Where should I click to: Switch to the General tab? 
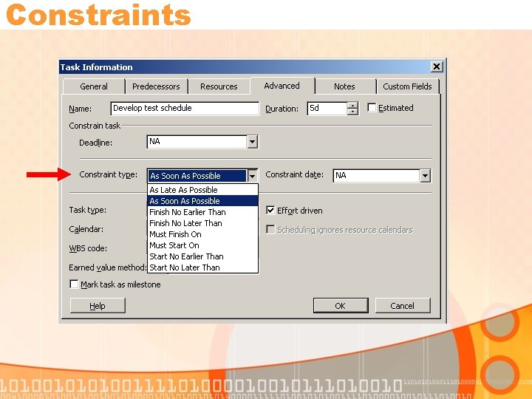click(x=94, y=86)
